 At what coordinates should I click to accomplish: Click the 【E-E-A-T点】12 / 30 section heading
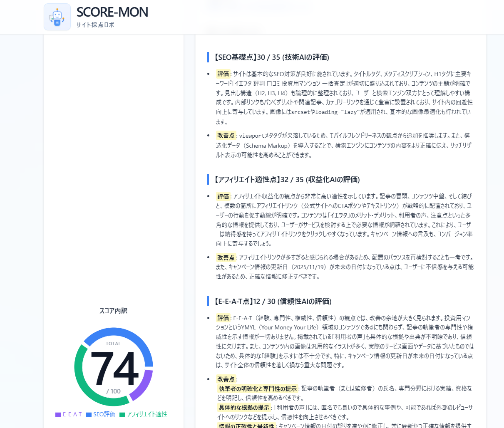[273, 302]
